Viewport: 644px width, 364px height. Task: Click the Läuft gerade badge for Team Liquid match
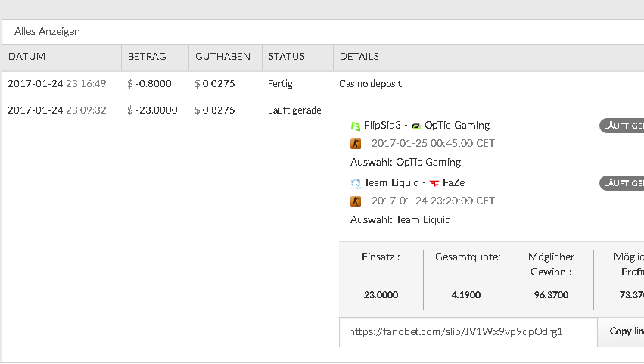[622, 183]
